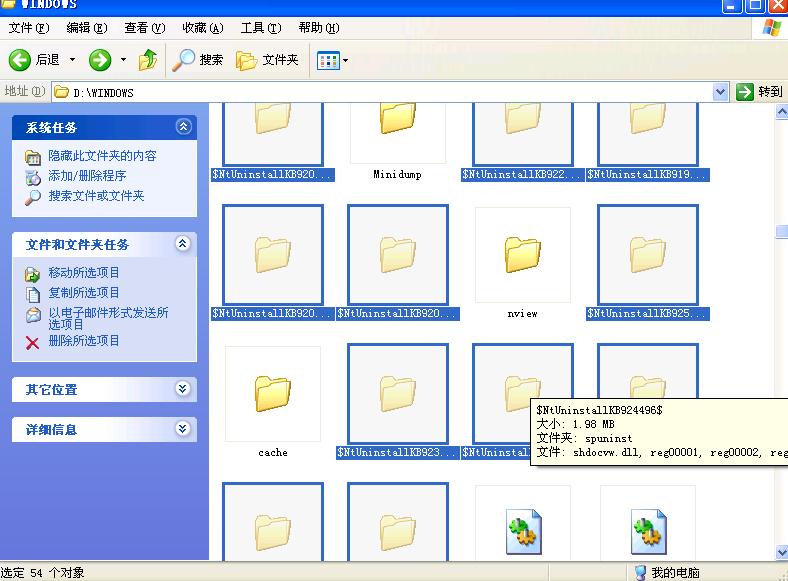The height and width of the screenshot is (581, 788).
Task: Select the $NtUninstallKB919 folder thumbnail
Action: pyautogui.click(x=648, y=133)
